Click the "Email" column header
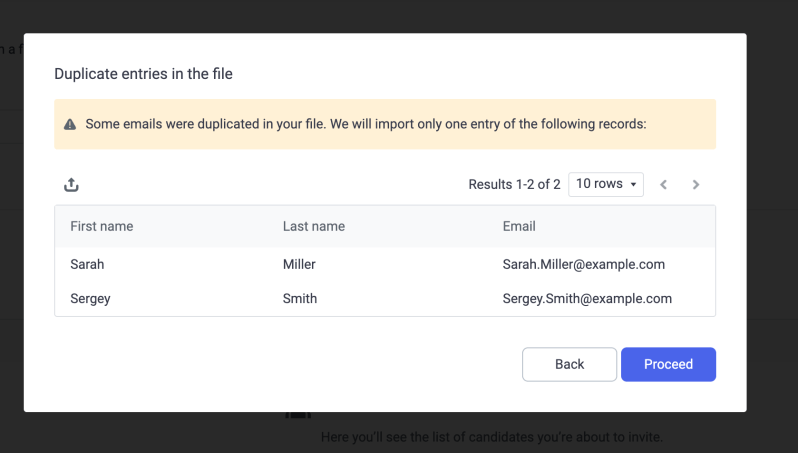798x453 pixels. click(519, 227)
